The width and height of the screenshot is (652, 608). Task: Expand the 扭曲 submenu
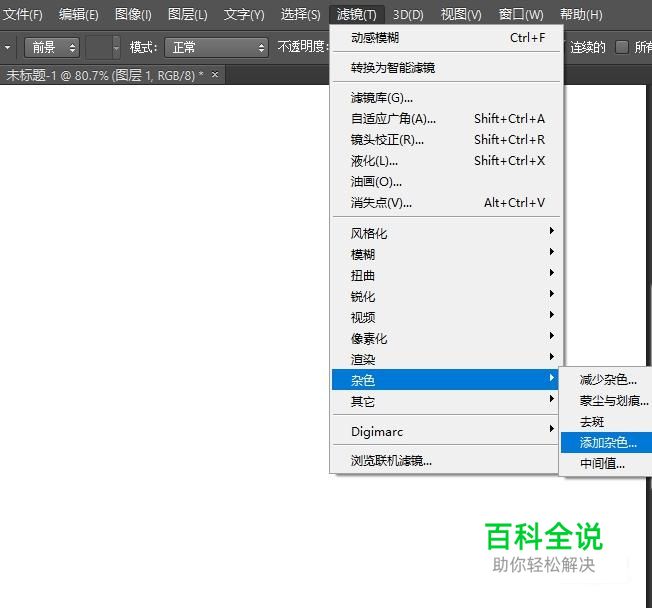pyautogui.click(x=447, y=275)
